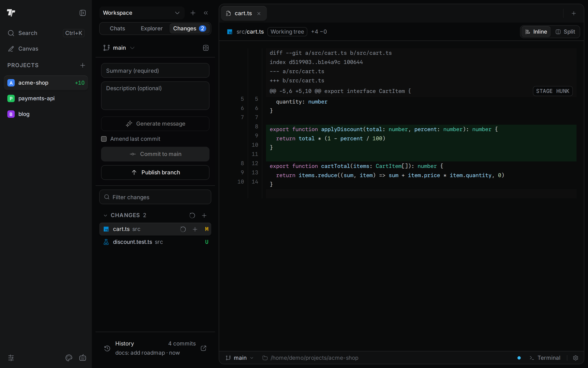
Task: Collapse the left sidebar panel icon
Action: click(83, 13)
